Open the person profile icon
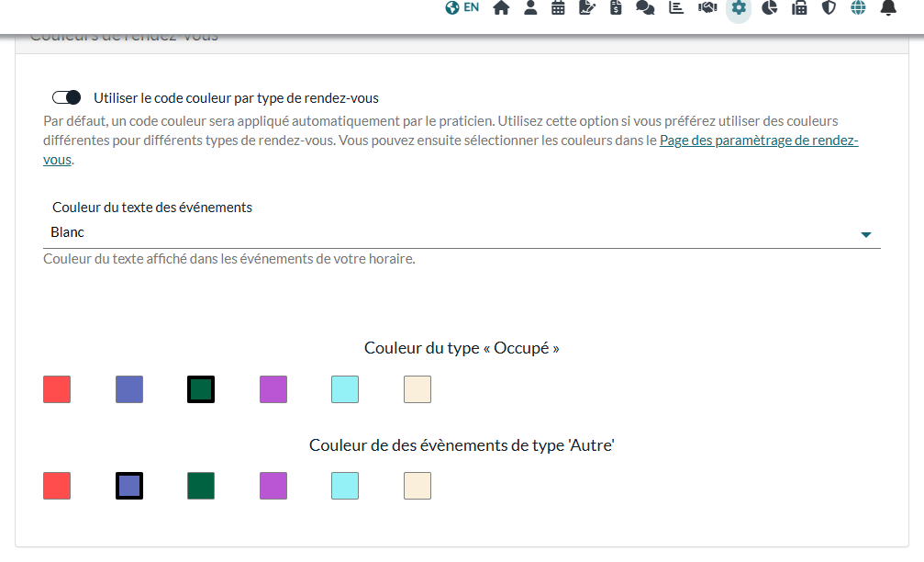Screen dimensions: 924x562 530,7
